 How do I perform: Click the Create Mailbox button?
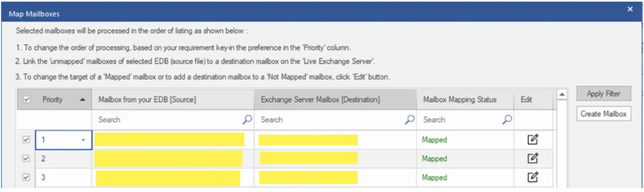[x=603, y=114]
